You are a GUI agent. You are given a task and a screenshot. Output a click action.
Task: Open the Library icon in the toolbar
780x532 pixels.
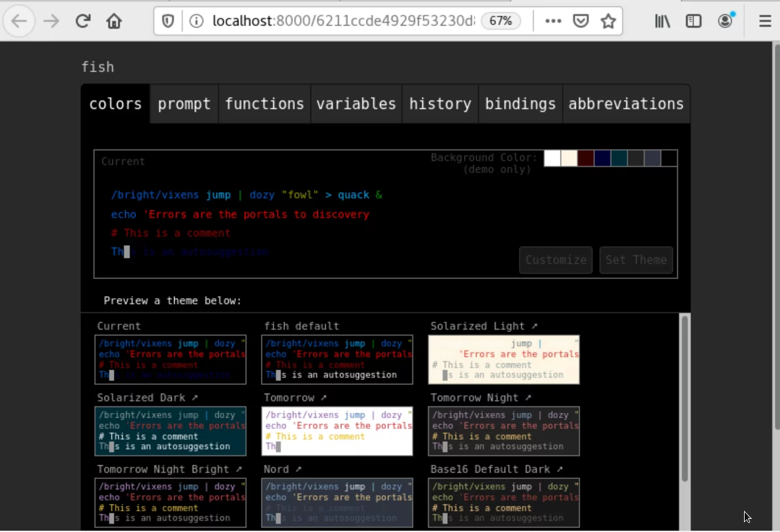tap(662, 21)
